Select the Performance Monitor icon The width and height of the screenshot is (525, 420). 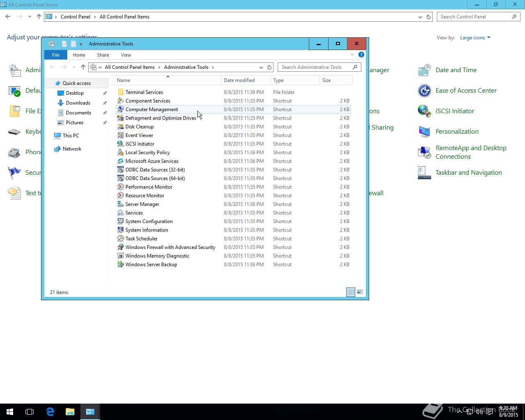(120, 187)
